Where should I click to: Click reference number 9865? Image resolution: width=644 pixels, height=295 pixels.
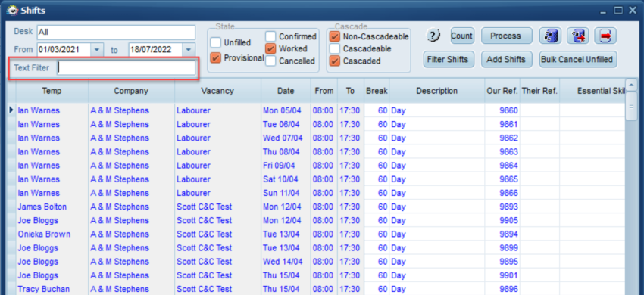tap(508, 179)
